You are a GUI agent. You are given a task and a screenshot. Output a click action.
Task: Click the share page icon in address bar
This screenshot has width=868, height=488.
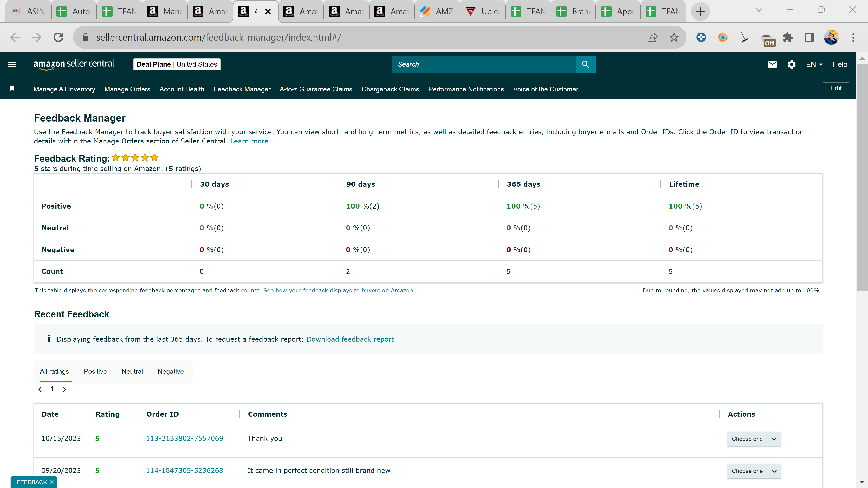point(652,37)
